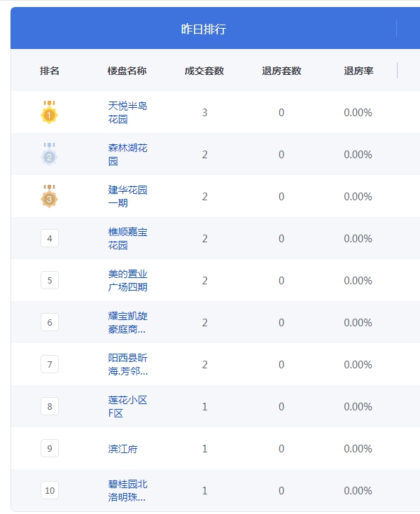Click 退房套数 value 0 for 耀宝凯旋豪庭商...
The height and width of the screenshot is (514, 420).
pos(281,323)
